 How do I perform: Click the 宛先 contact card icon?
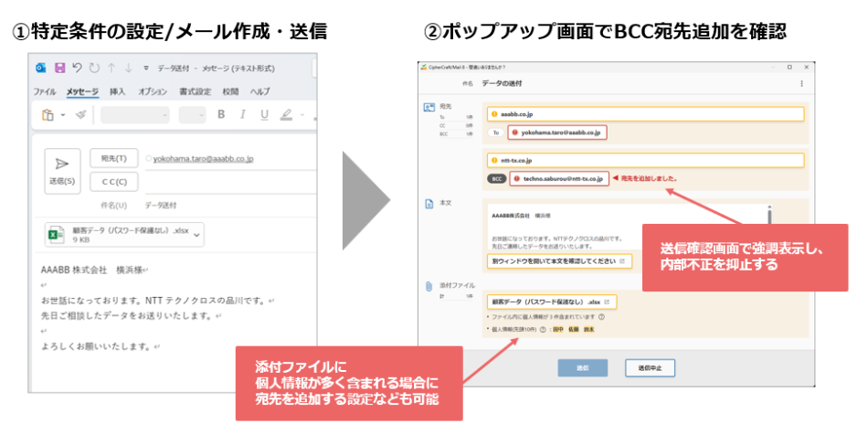point(429,108)
